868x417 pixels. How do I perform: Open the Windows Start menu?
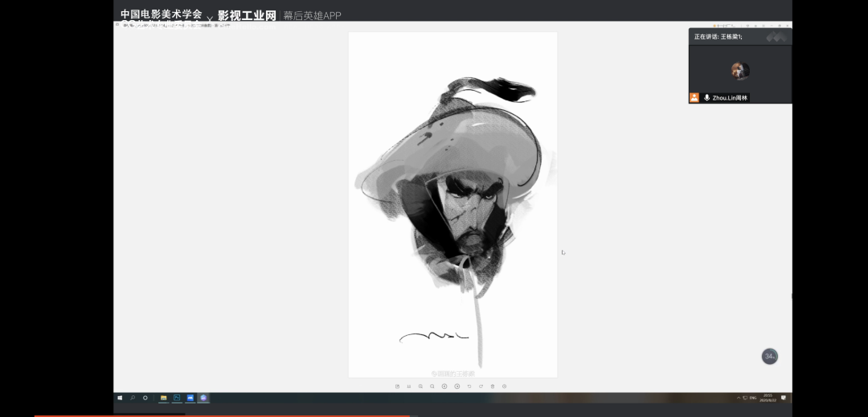120,398
